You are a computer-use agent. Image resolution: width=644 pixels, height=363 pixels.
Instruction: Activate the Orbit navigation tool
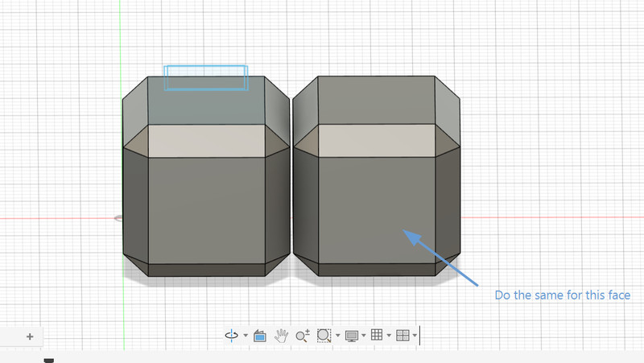click(x=232, y=336)
